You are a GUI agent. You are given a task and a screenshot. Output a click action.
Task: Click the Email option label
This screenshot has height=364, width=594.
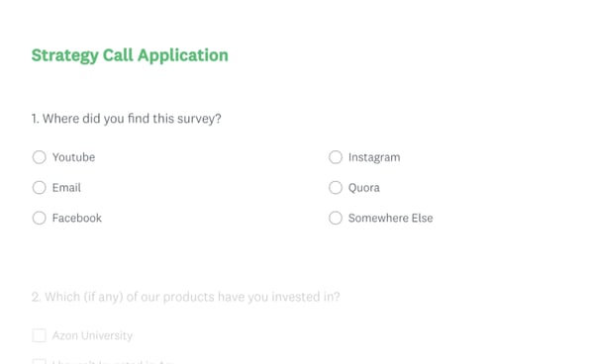click(x=66, y=188)
